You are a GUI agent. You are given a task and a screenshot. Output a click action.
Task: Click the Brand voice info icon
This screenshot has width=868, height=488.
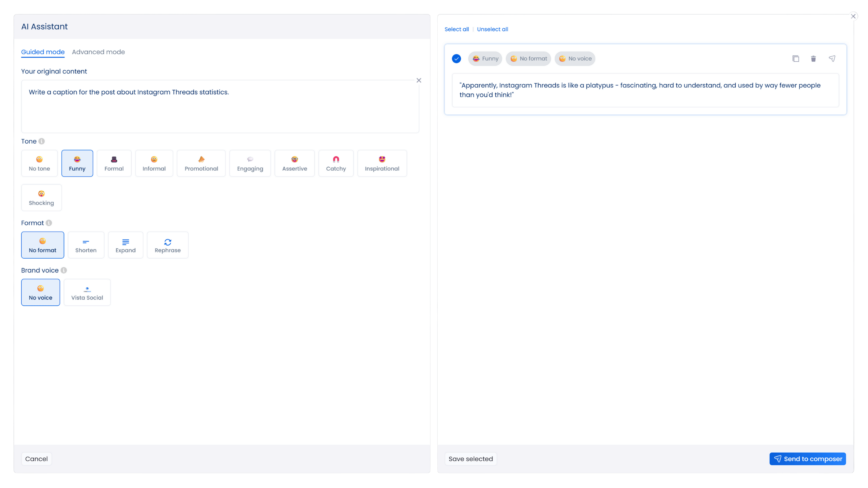64,270
